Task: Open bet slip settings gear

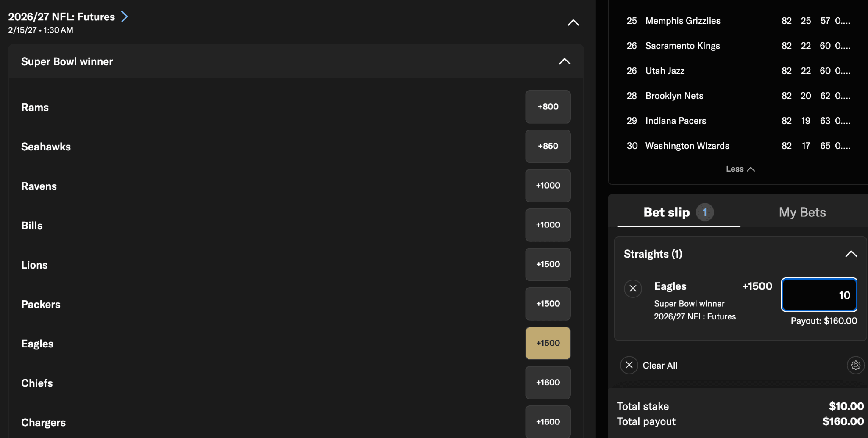Action: (x=856, y=365)
